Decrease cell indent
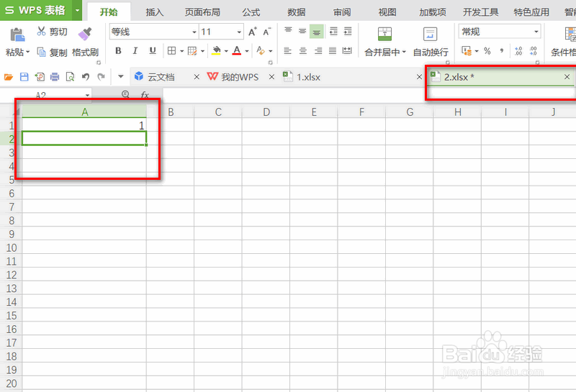Viewport: 576px width, 392px height. [x=333, y=32]
